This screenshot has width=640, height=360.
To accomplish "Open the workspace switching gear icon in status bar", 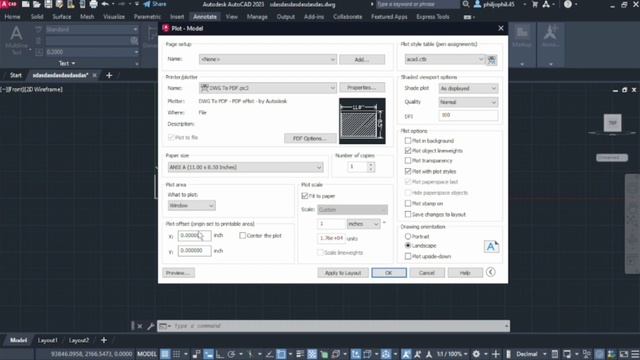I will [476, 354].
